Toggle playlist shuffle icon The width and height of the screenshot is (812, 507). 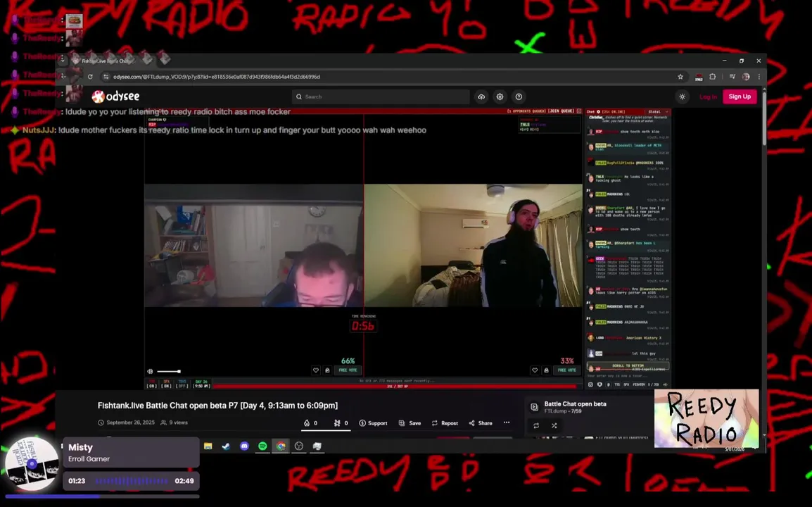pyautogui.click(x=554, y=425)
